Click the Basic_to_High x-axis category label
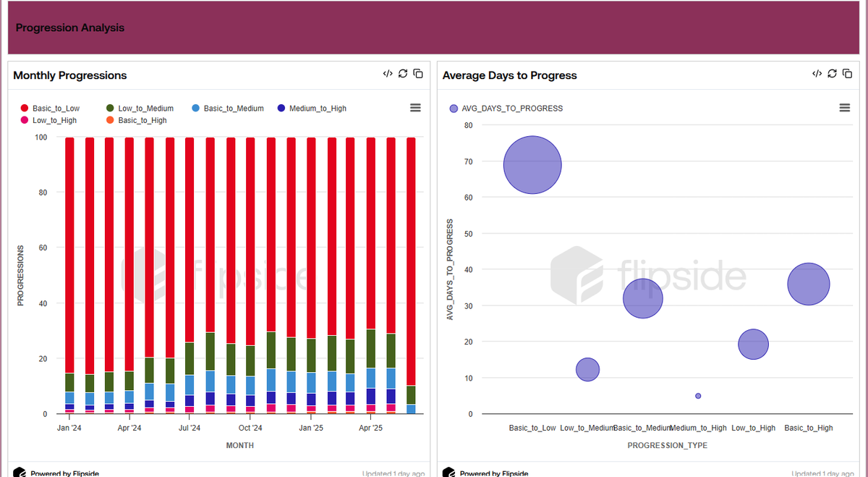 pos(809,428)
